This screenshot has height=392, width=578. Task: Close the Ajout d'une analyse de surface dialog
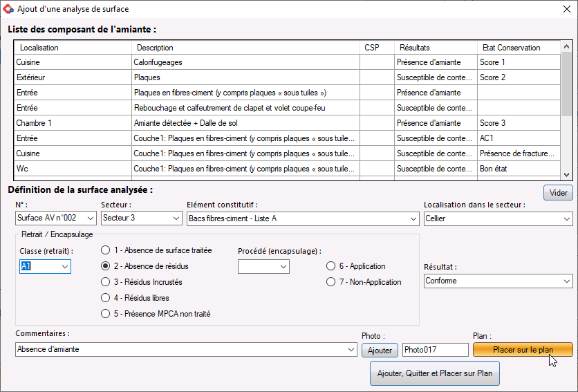point(567,9)
